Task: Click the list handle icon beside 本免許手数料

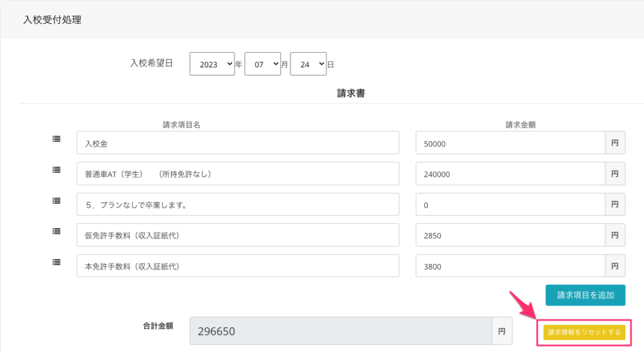Action: click(57, 262)
